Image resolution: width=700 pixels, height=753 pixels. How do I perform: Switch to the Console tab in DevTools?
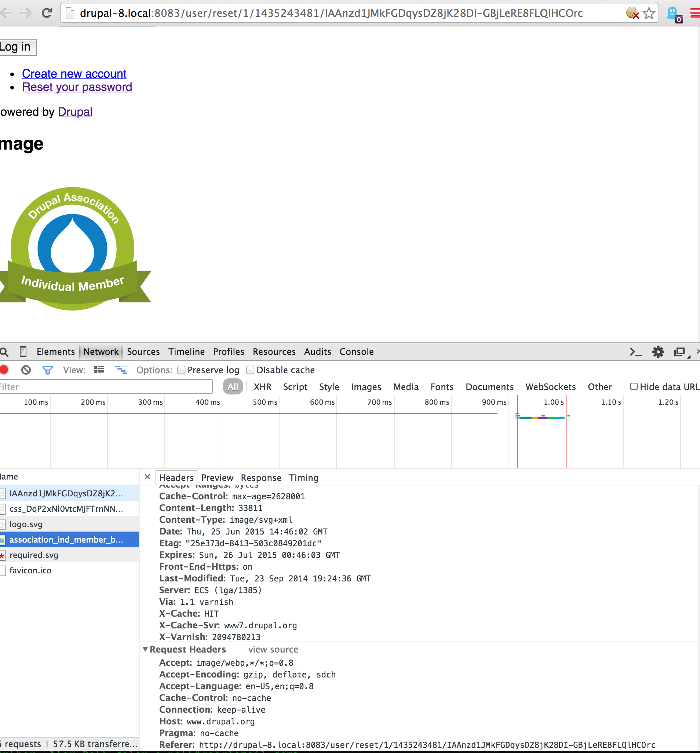[357, 352]
